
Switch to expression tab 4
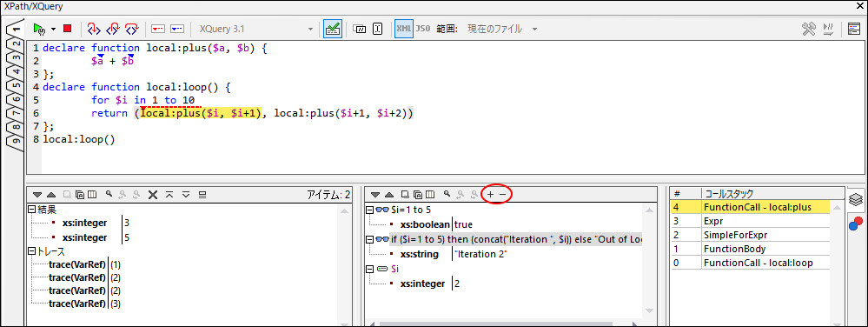point(16,71)
